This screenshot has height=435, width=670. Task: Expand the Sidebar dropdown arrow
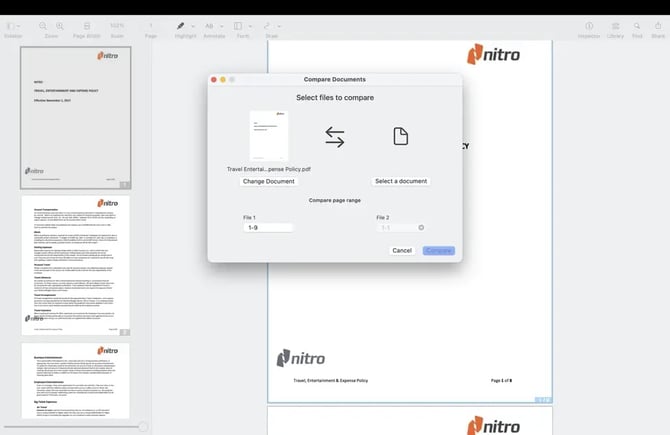click(18, 26)
